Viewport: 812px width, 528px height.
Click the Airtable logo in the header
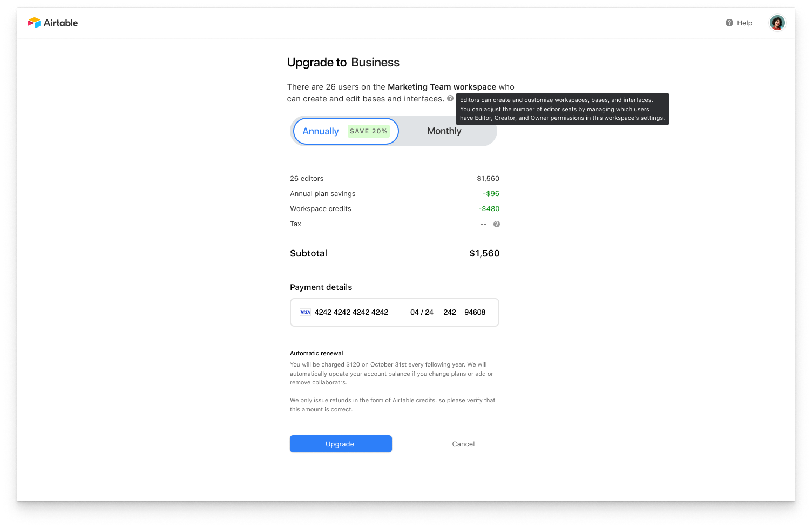(52, 23)
